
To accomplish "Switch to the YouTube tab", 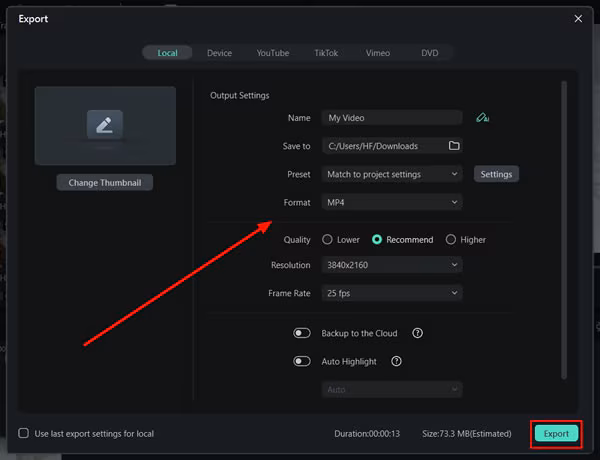I will pyautogui.click(x=272, y=53).
